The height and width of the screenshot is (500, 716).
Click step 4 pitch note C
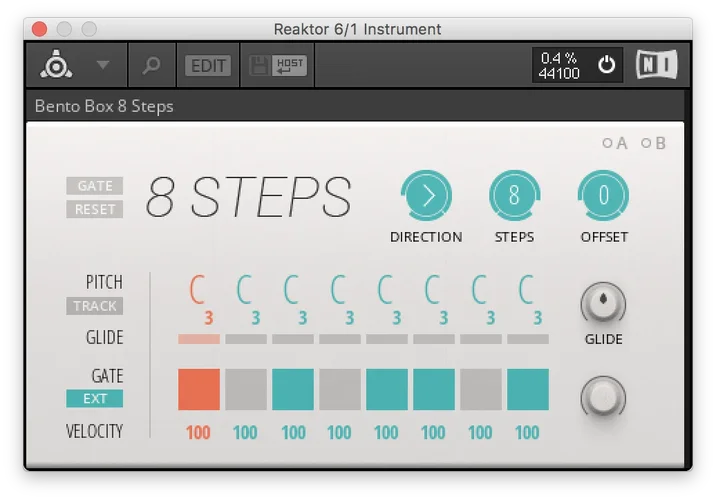[339, 289]
